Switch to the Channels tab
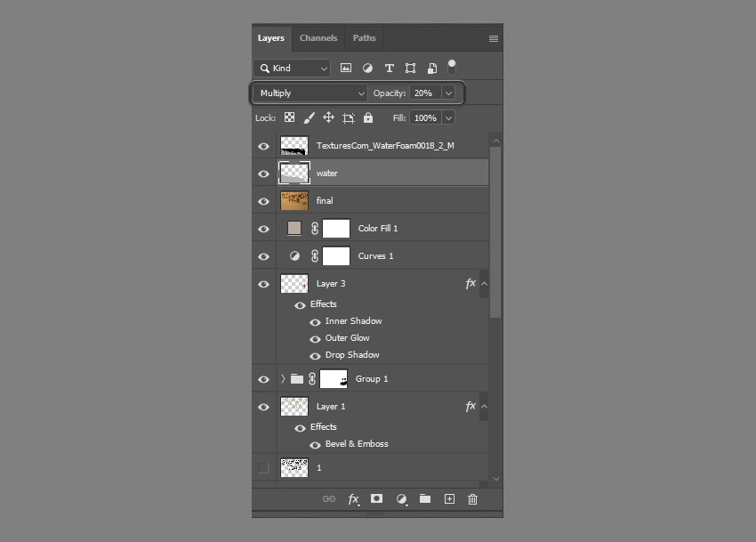Screen dimensions: 756x542 (318, 38)
